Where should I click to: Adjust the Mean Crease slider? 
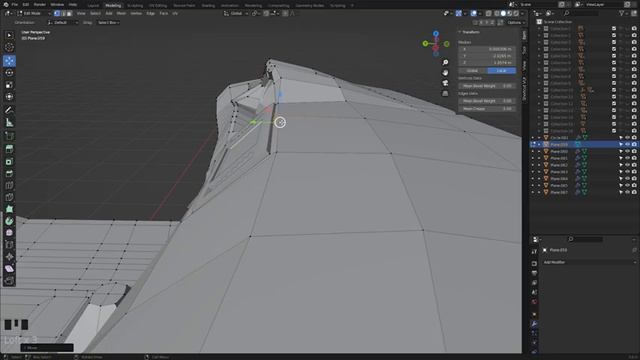[x=487, y=109]
